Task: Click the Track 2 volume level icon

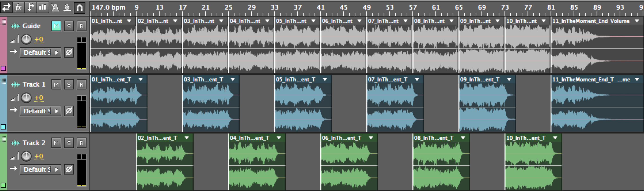Action: (x=14, y=157)
